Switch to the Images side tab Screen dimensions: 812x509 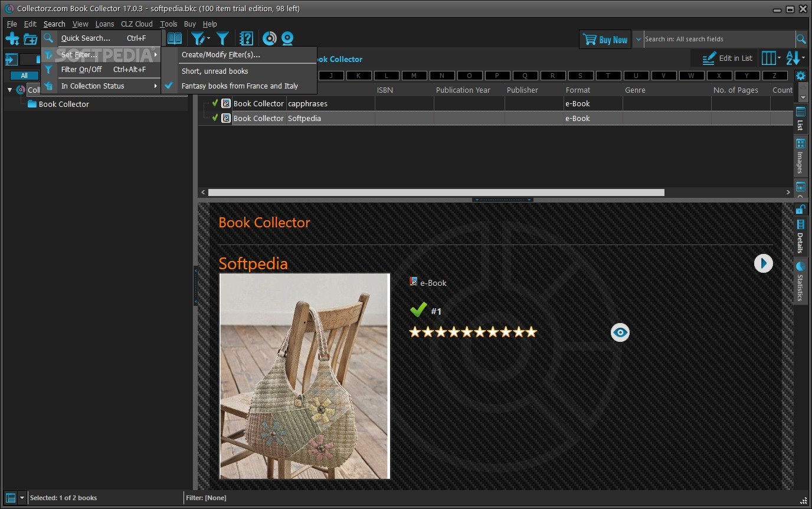coord(800,156)
